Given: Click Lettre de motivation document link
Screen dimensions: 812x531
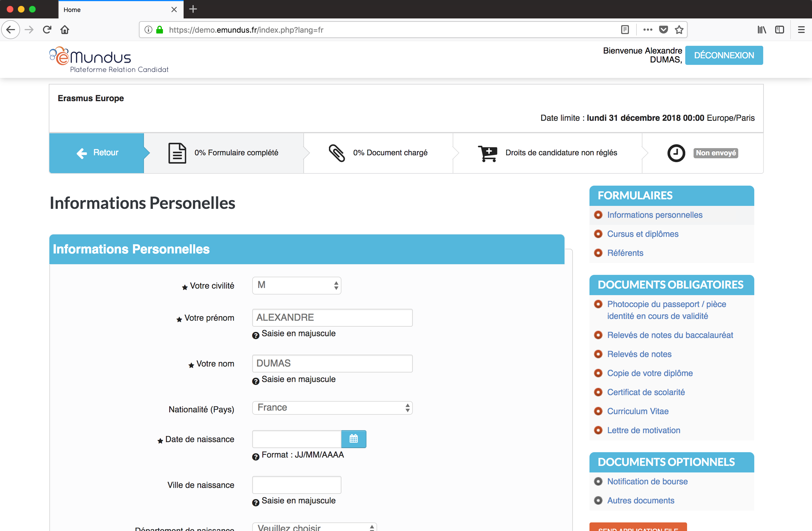Looking at the screenshot, I should click(644, 430).
